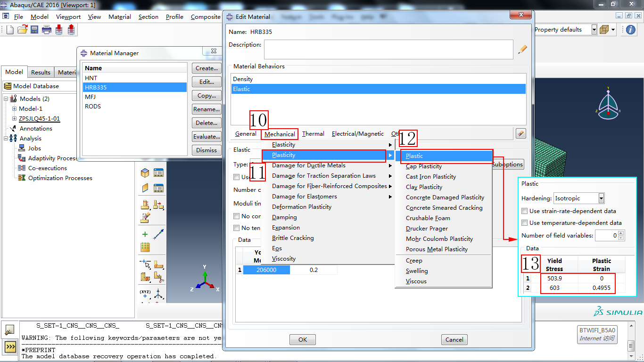
Task: Expand the Model-1 tree node
Action: click(14, 109)
